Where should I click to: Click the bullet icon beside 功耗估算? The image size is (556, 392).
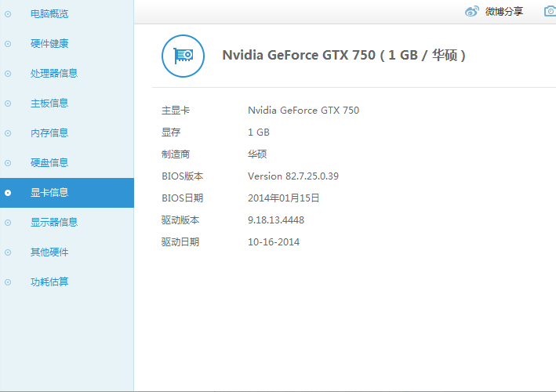(8, 282)
